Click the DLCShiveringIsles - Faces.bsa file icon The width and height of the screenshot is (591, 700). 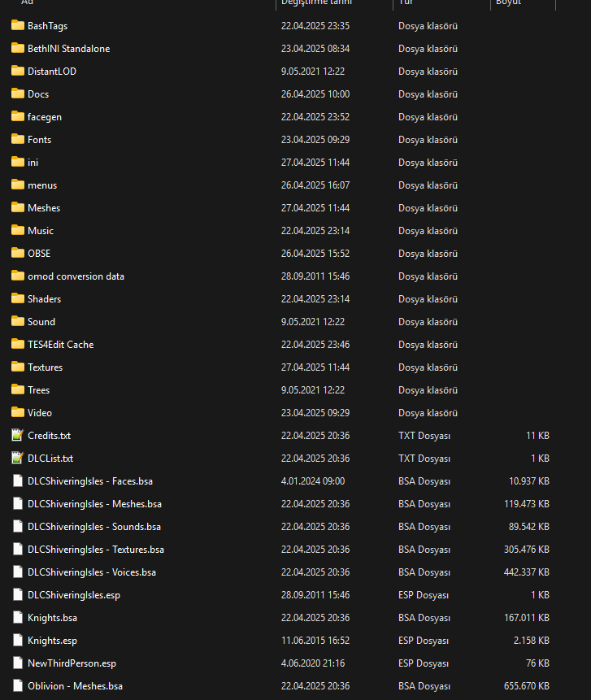[18, 480]
